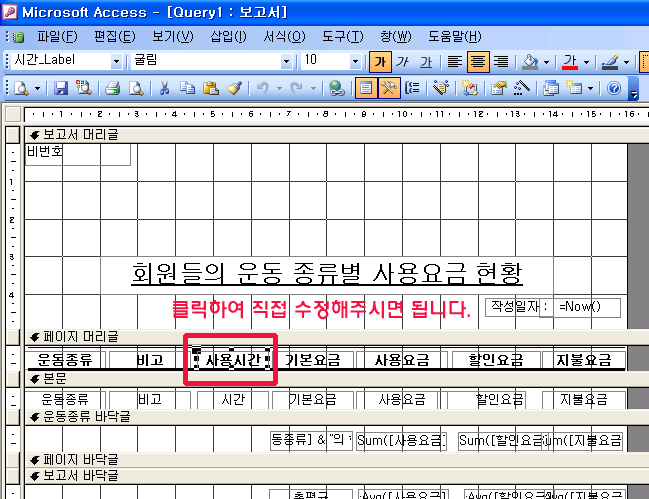Select the 보고서 바닥글 section bar
The height and width of the screenshot is (499, 649).
336,475
